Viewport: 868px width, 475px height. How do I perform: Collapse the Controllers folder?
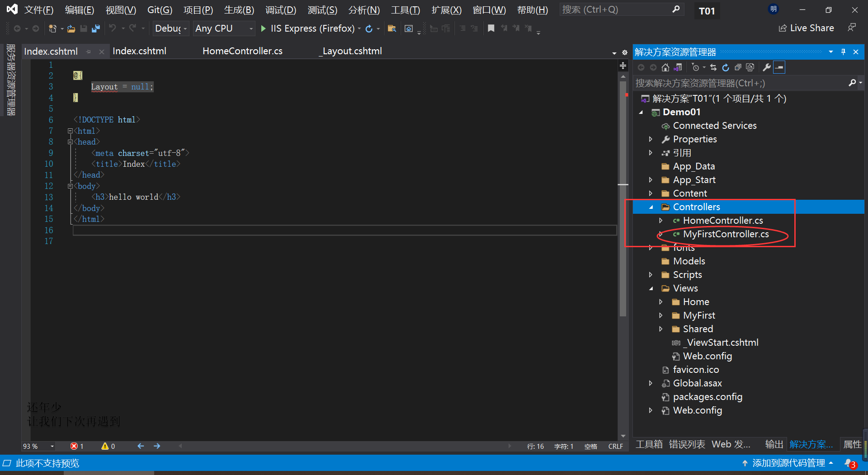651,207
